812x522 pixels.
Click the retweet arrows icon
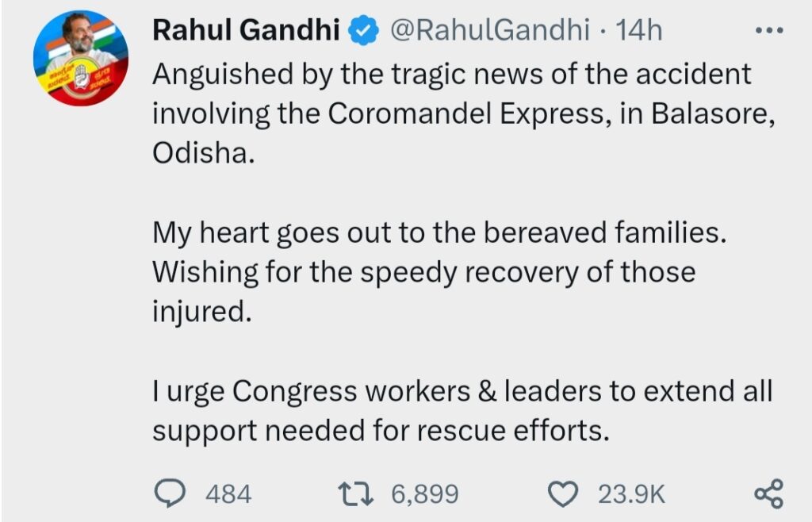point(355,493)
